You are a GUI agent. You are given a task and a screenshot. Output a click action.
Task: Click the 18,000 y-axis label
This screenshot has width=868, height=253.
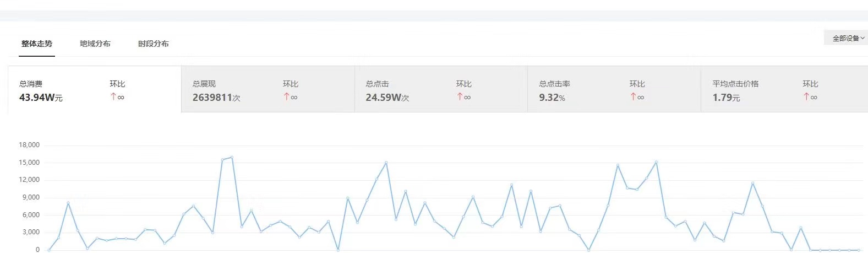(x=29, y=145)
